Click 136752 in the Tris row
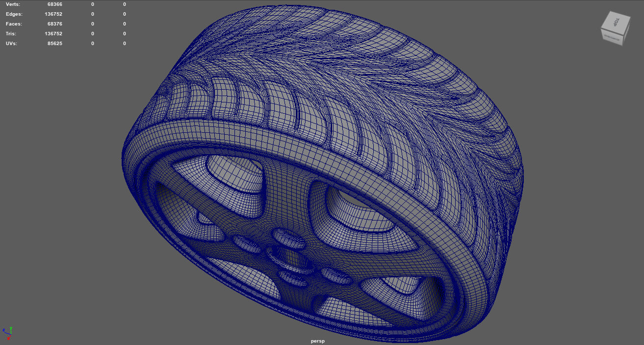This screenshot has width=644, height=345. 53,34
